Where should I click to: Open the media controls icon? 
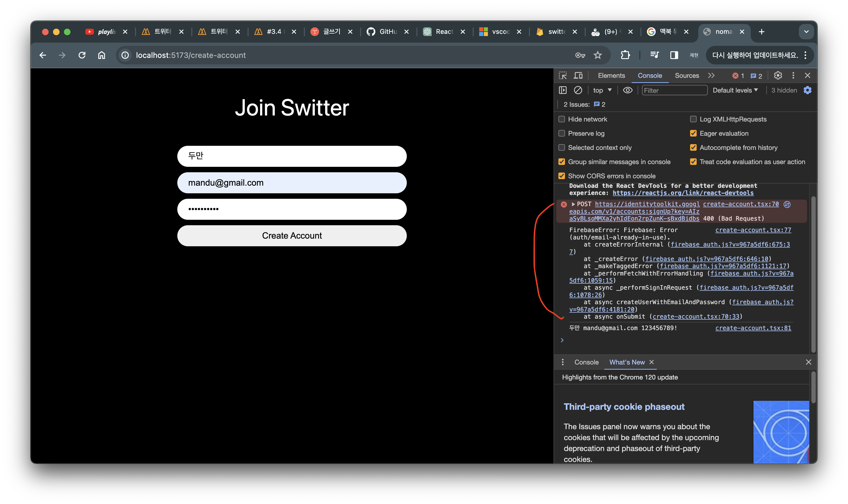point(654,55)
